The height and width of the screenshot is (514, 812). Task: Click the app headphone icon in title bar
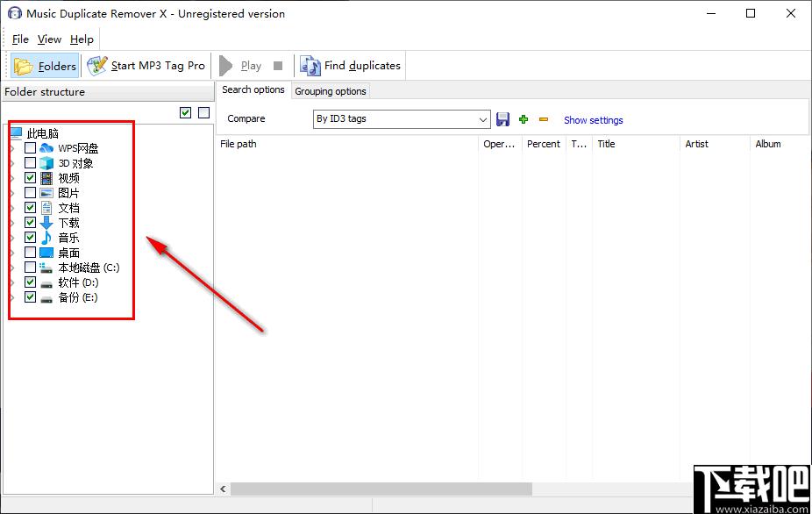(x=15, y=13)
